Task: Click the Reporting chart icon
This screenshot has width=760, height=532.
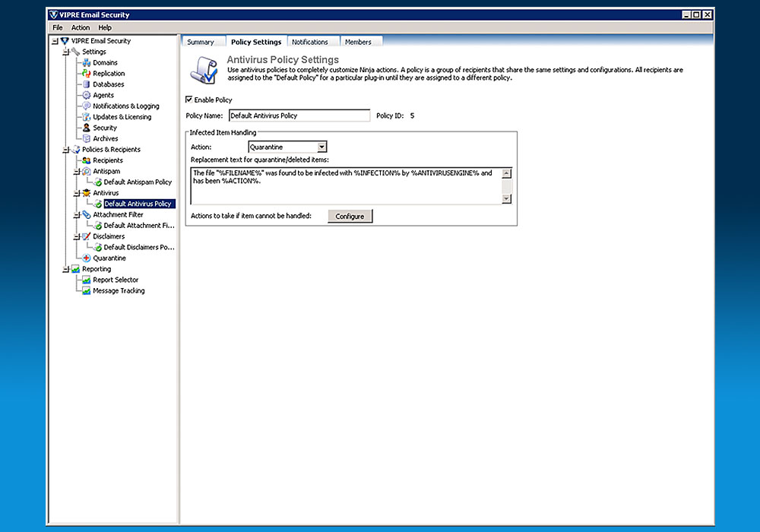Action: [x=75, y=269]
